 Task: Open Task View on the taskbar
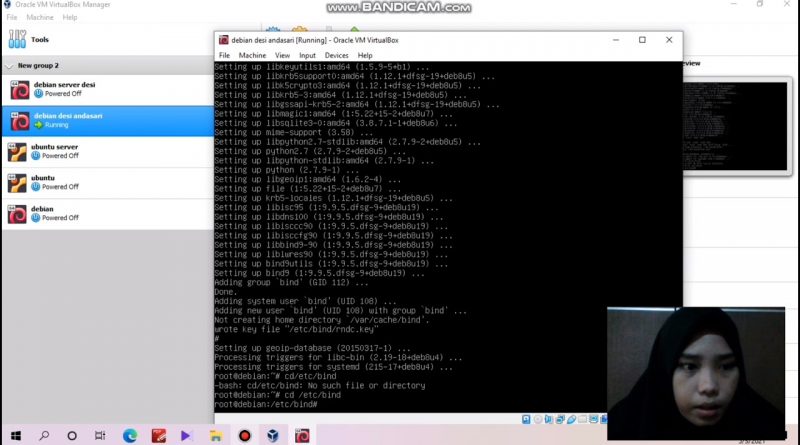coord(100,435)
